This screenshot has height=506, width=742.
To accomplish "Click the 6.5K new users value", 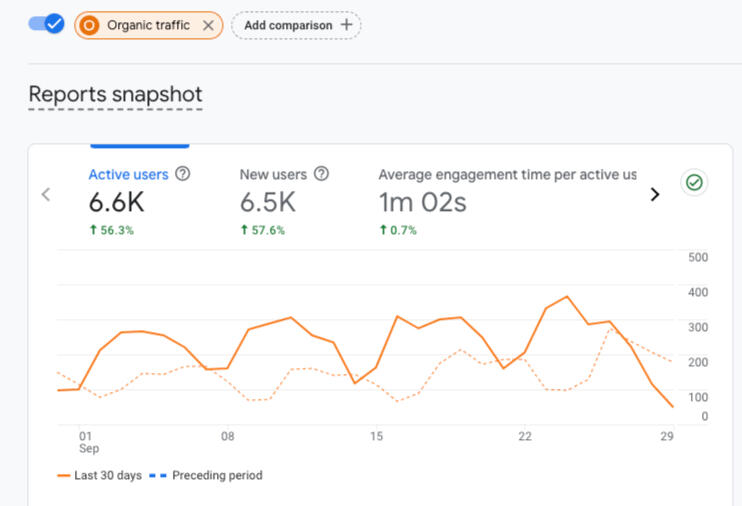I will pos(267,203).
